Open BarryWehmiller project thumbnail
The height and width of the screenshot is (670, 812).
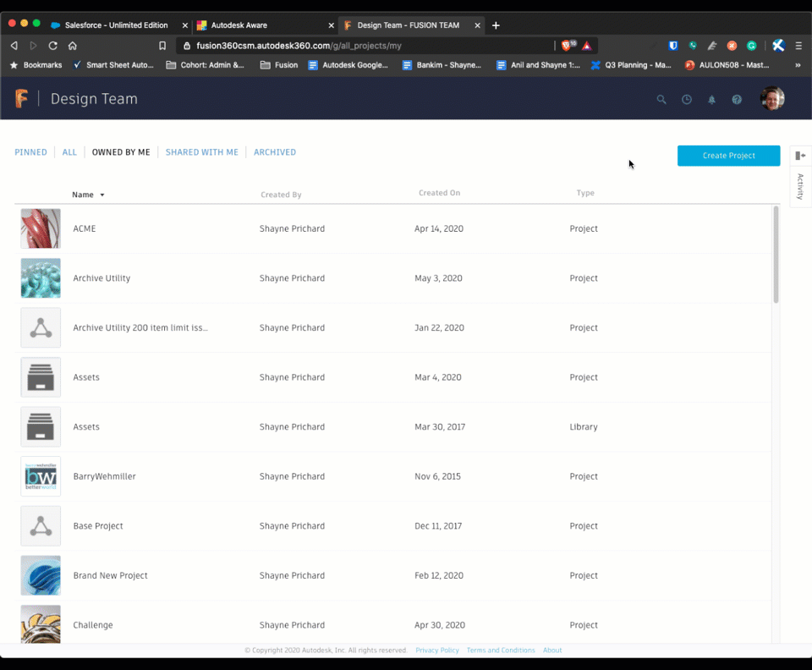[41, 476]
